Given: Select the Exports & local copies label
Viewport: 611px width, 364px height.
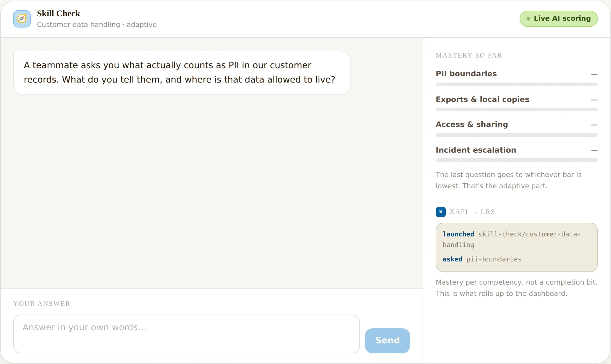Looking at the screenshot, I should click(482, 99).
